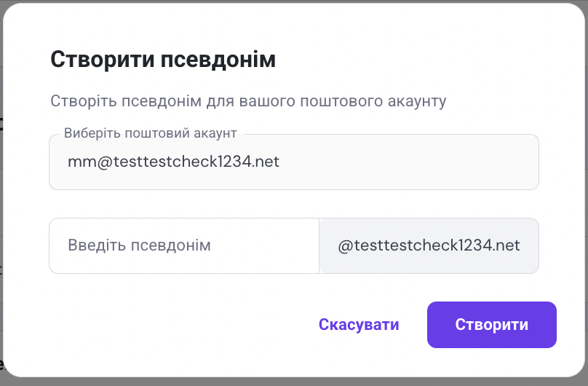Open the Виберіть поштовий акаунт dropdown

tap(293, 162)
